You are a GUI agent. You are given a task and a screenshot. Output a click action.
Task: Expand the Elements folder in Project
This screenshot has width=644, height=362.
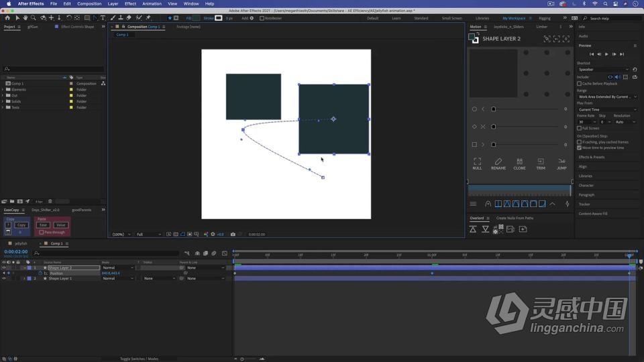tap(3, 89)
